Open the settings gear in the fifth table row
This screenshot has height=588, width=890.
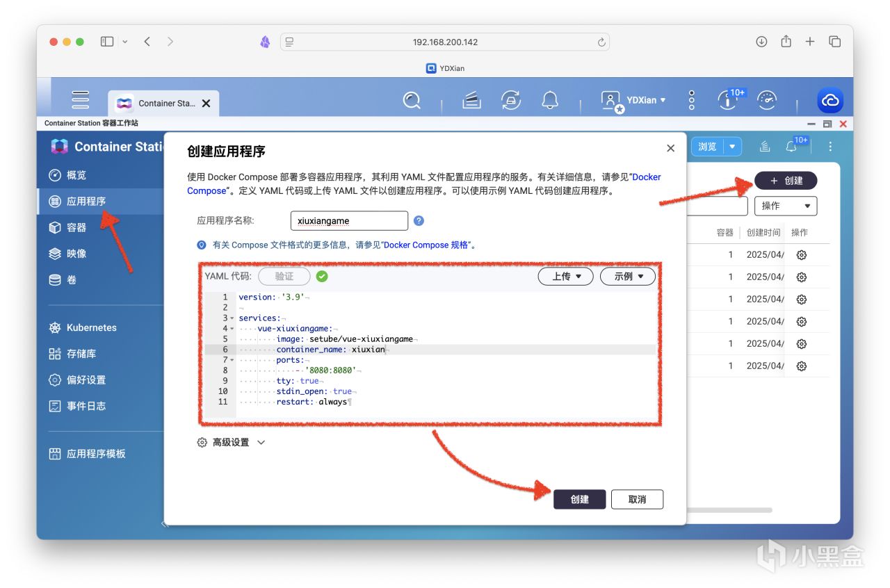coord(801,343)
